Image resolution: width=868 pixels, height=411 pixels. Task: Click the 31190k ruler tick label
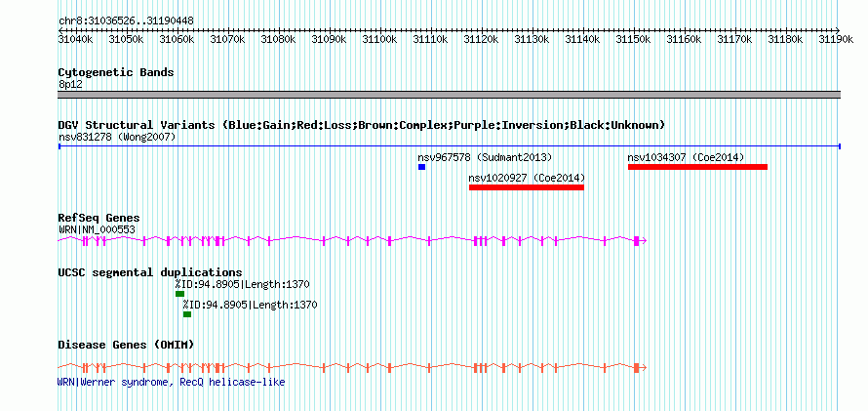pos(836,39)
